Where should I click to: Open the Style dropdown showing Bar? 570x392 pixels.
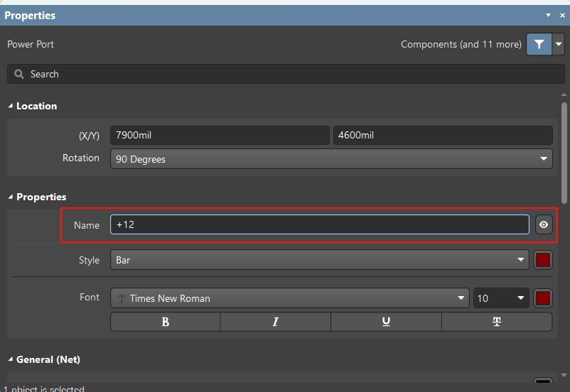click(320, 260)
